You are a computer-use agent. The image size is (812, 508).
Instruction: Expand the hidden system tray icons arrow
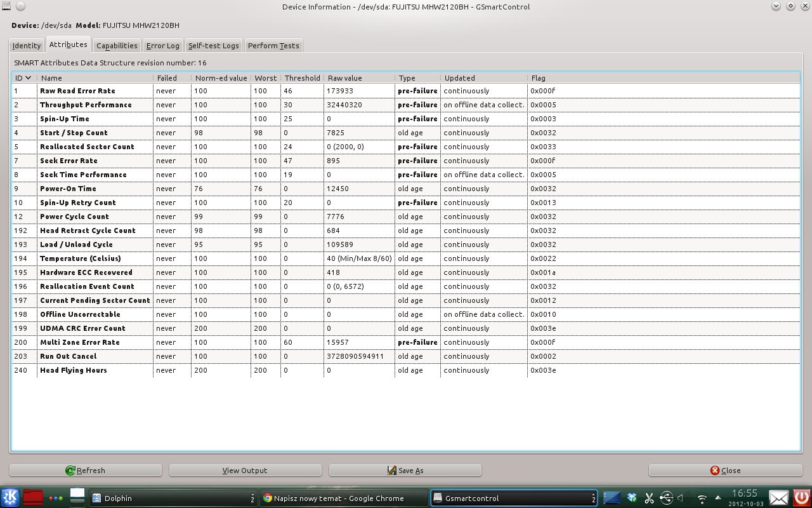point(717,498)
